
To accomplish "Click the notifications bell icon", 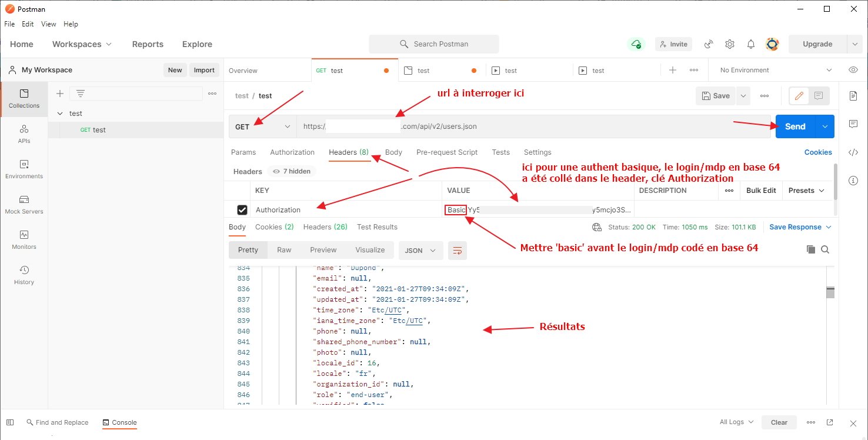I will click(751, 44).
